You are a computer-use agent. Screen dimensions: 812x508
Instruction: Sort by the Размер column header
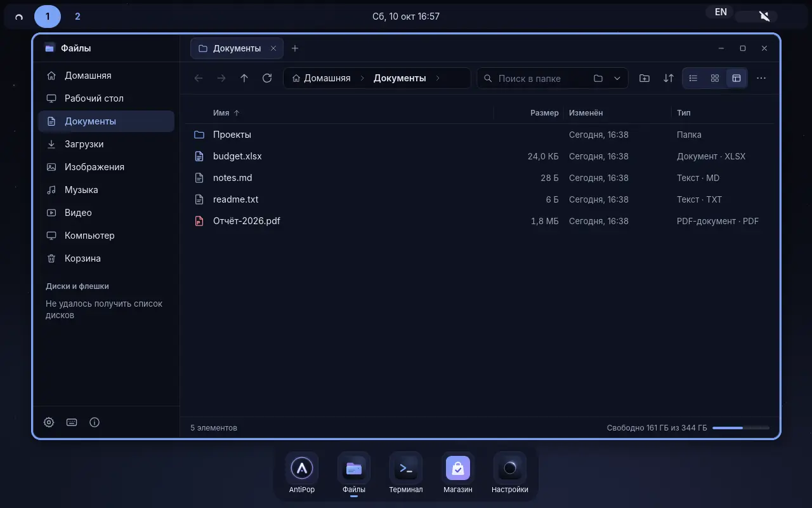544,112
